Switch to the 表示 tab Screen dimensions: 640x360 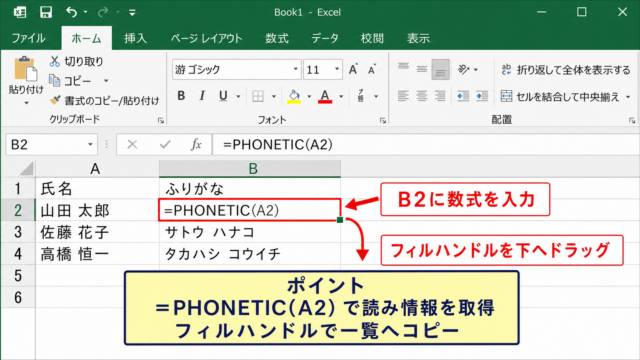(x=418, y=38)
